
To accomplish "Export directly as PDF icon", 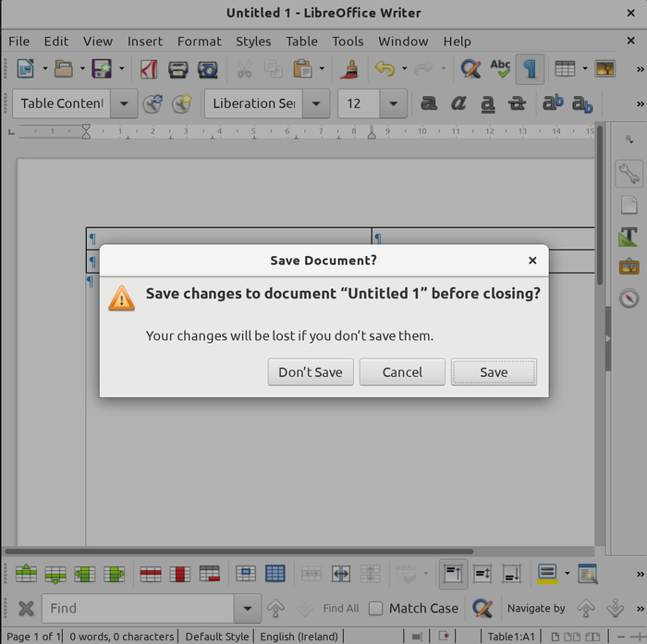I will pyautogui.click(x=149, y=69).
